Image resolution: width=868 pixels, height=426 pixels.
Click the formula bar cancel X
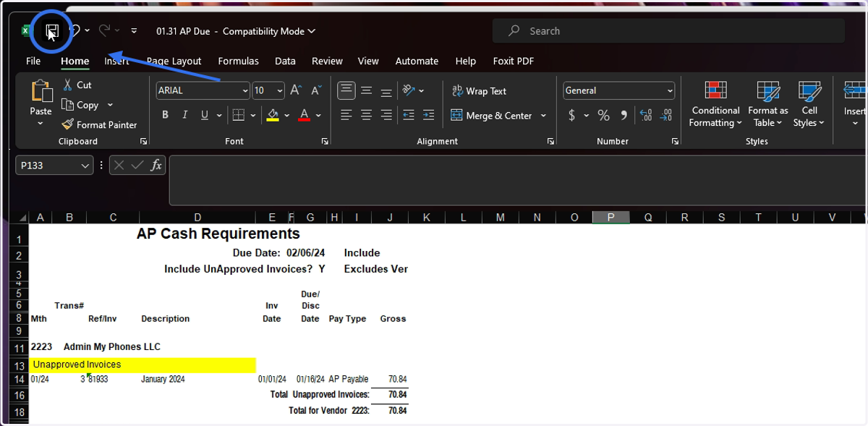coord(119,165)
